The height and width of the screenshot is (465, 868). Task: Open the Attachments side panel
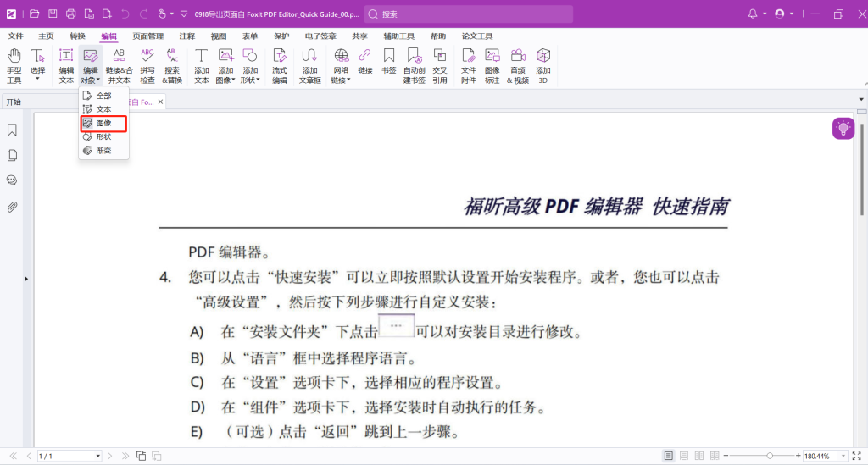tap(12, 207)
